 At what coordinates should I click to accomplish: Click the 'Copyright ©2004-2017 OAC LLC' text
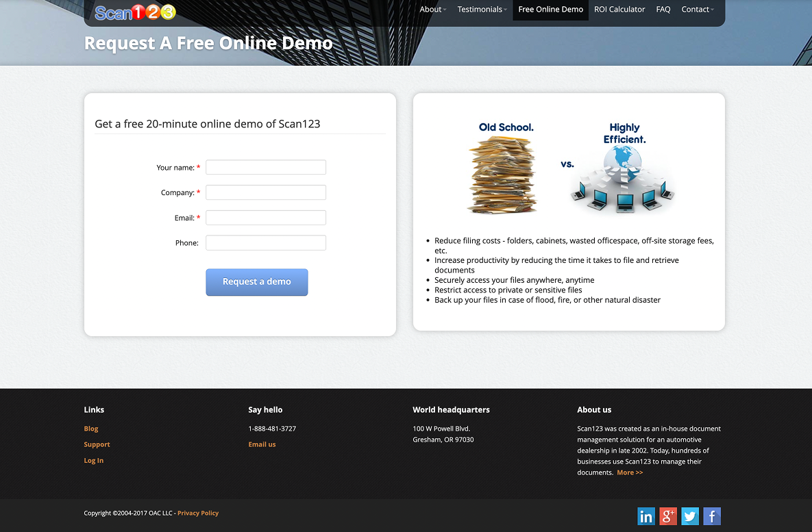tap(128, 513)
